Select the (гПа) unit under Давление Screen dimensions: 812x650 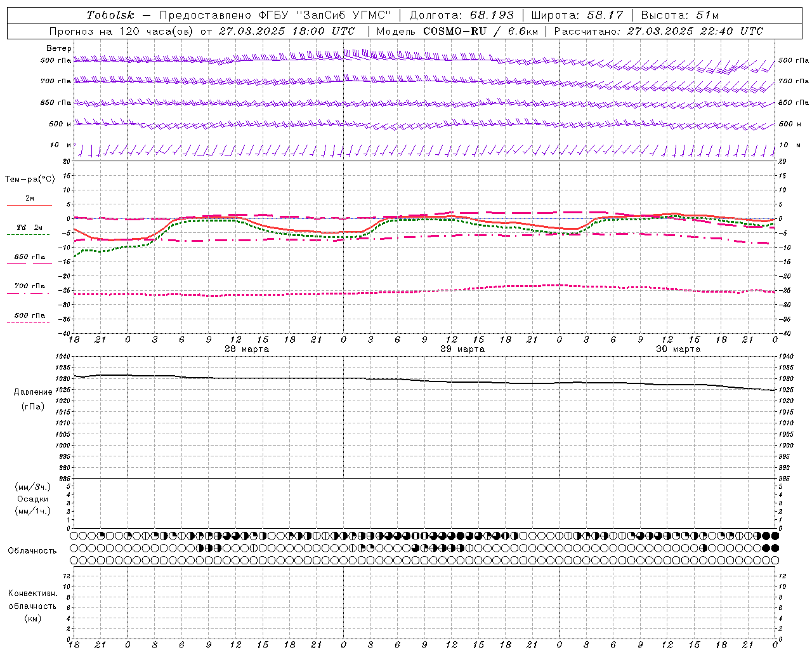point(33,406)
